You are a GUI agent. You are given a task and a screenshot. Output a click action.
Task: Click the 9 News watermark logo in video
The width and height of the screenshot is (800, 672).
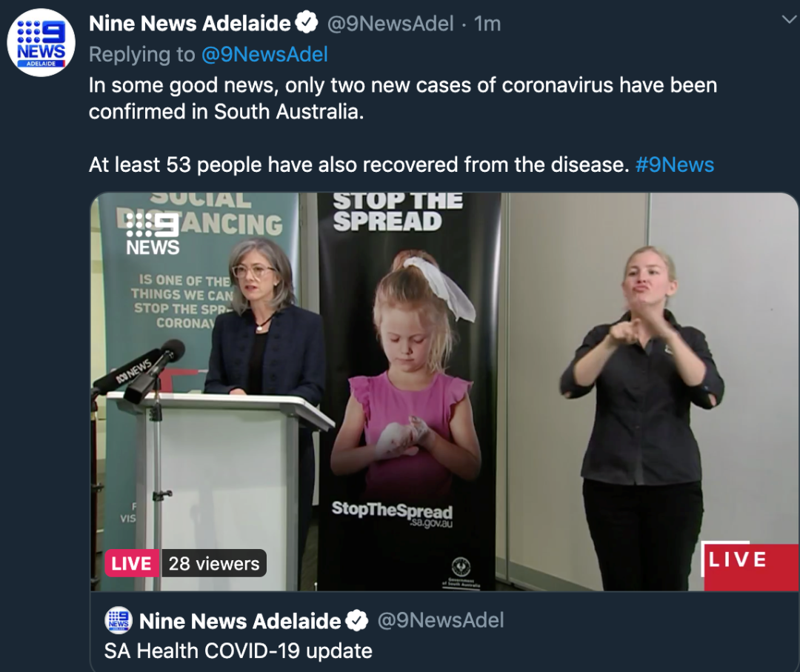pyautogui.click(x=153, y=233)
